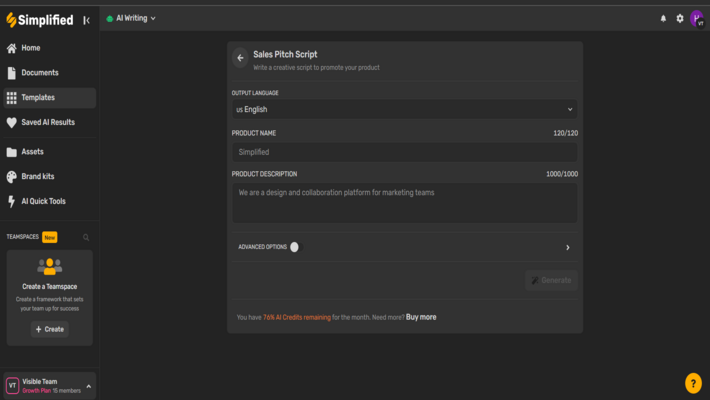
Task: Click the Generate button
Action: tap(551, 280)
